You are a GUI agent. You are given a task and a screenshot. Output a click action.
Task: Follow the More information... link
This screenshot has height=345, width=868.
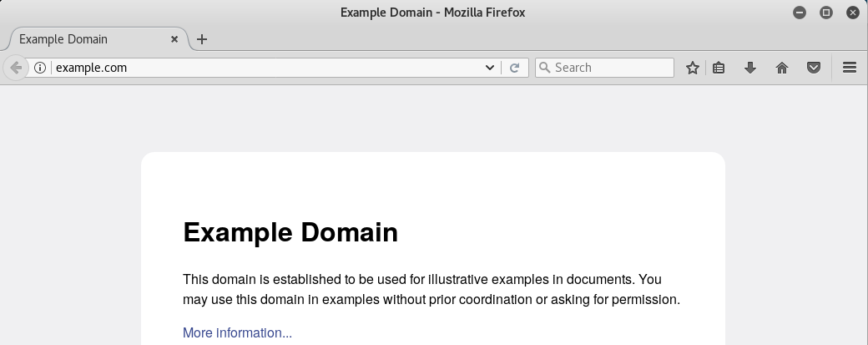tap(237, 333)
